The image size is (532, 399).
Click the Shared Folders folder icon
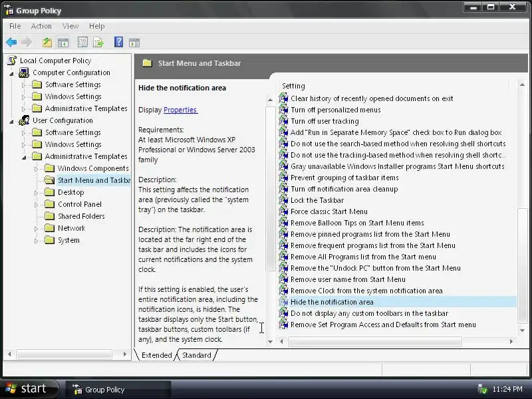point(49,216)
